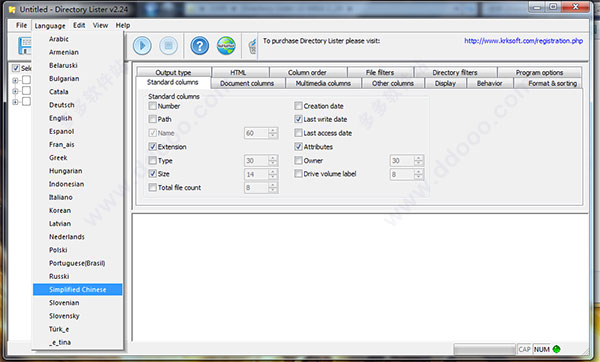600x362 pixels.
Task: Select Portuguese(Brasil) language
Action: click(78, 263)
